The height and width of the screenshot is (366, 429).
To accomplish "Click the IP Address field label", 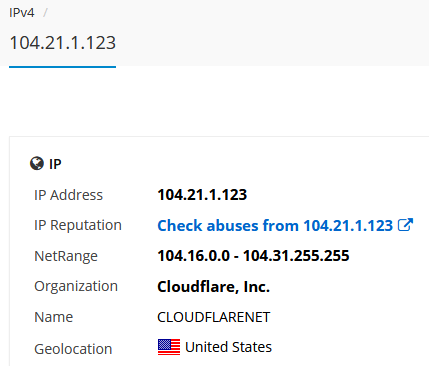I will click(68, 195).
